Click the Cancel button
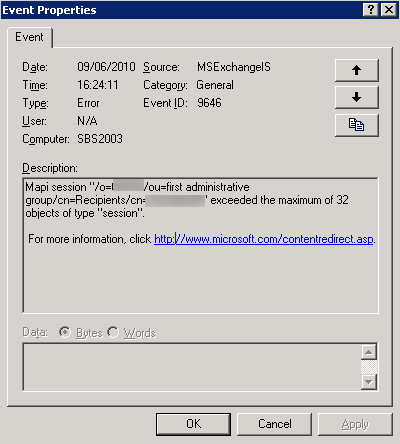400x444 pixels. tap(275, 424)
